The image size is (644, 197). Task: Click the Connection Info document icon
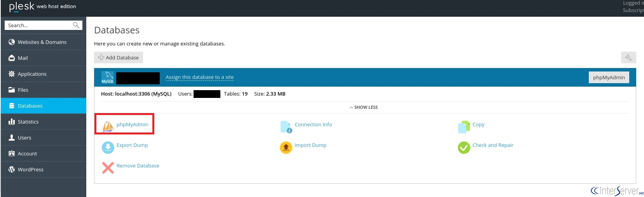286,127
